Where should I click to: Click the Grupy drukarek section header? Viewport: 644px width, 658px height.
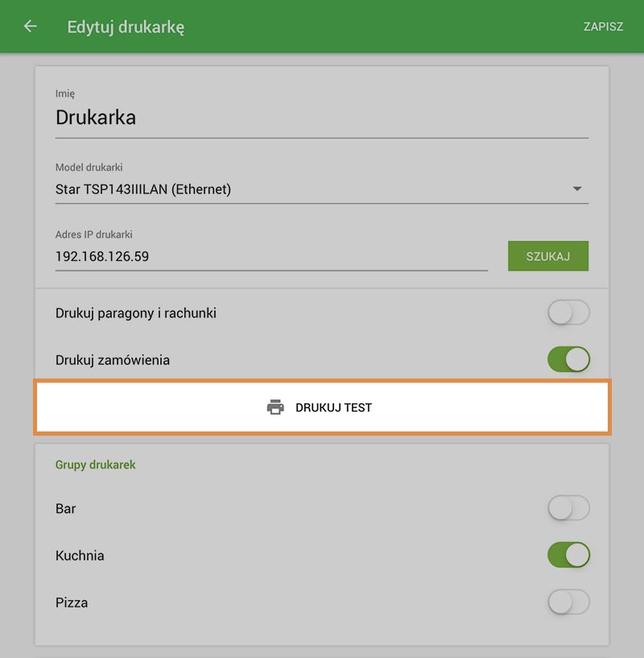[95, 465]
